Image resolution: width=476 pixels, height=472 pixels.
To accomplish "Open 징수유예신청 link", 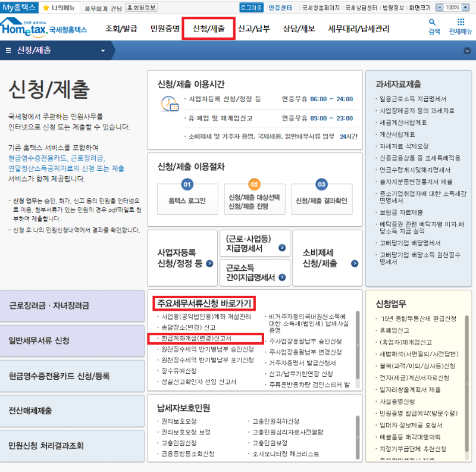I will 179,371.
